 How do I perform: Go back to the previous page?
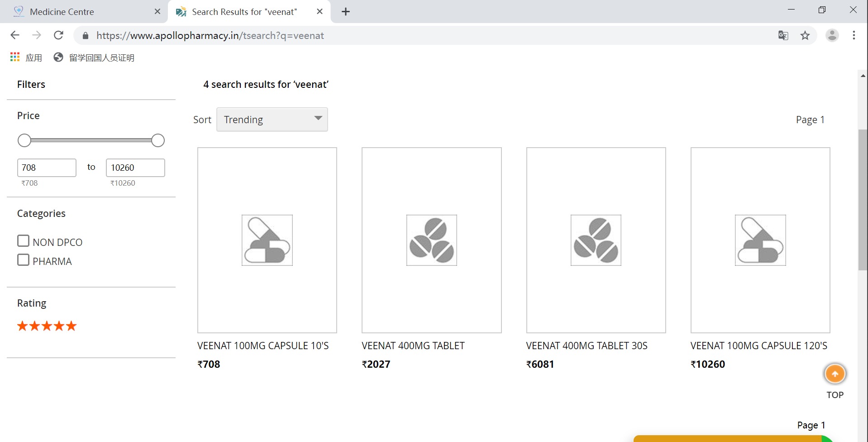(15, 35)
